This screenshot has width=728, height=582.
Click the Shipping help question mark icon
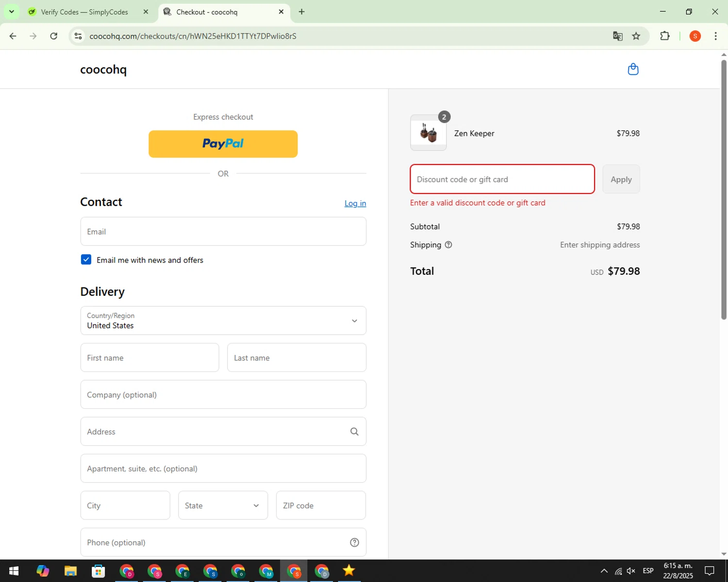(448, 245)
